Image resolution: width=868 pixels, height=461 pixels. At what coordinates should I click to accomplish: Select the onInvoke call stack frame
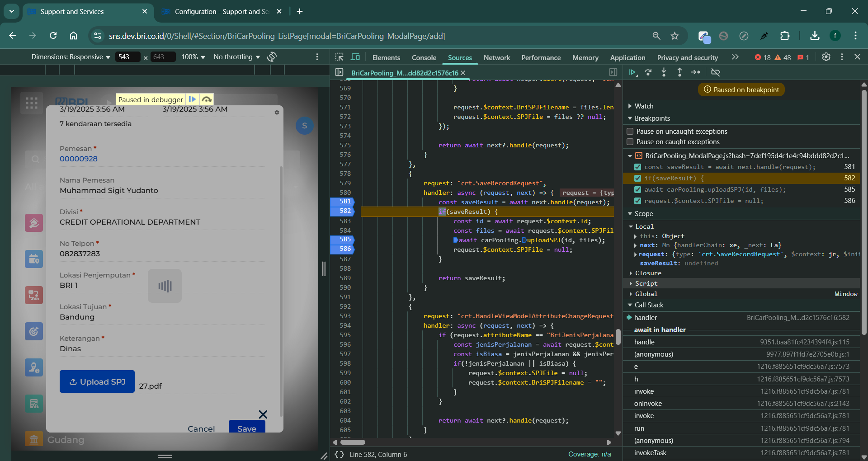pyautogui.click(x=741, y=404)
